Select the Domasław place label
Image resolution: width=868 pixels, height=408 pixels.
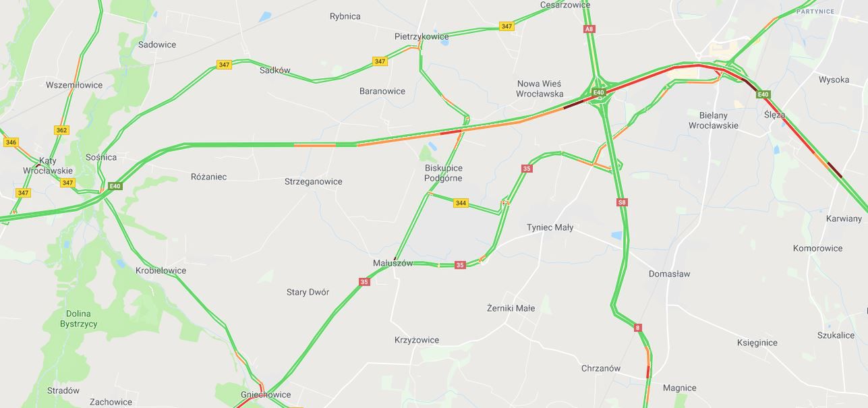pos(669,274)
